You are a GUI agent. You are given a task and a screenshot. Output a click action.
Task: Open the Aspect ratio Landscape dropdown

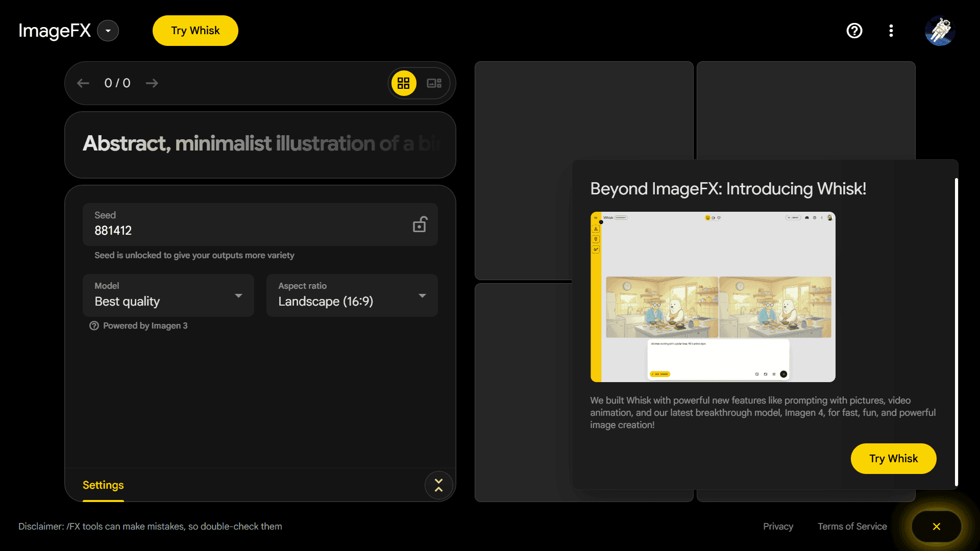tap(352, 295)
